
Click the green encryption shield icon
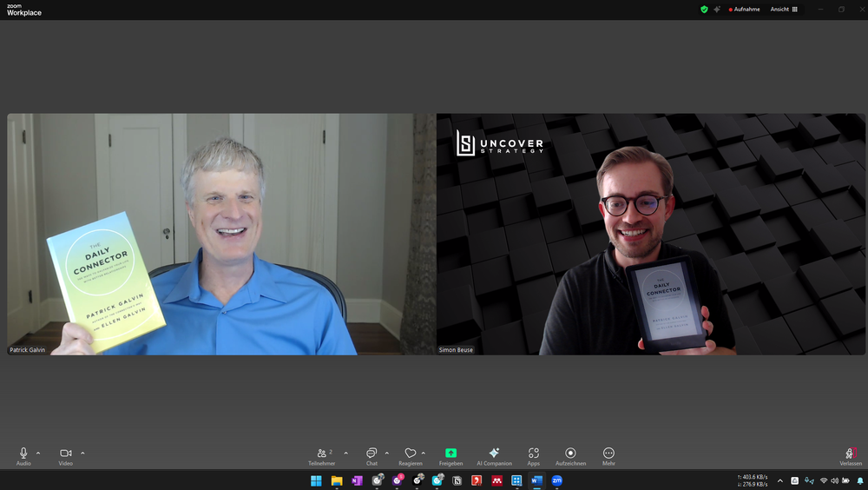pos(704,10)
